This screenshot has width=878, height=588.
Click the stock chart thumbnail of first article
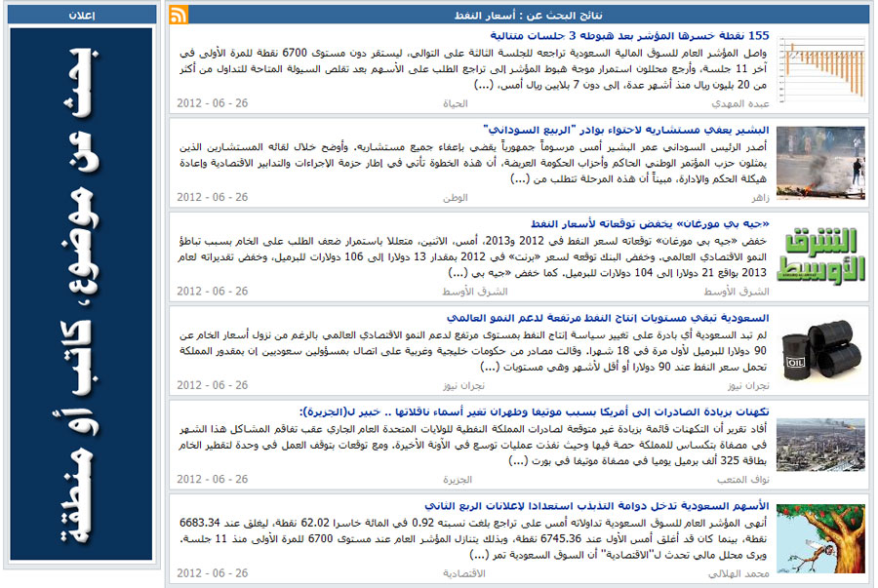pyautogui.click(x=820, y=69)
